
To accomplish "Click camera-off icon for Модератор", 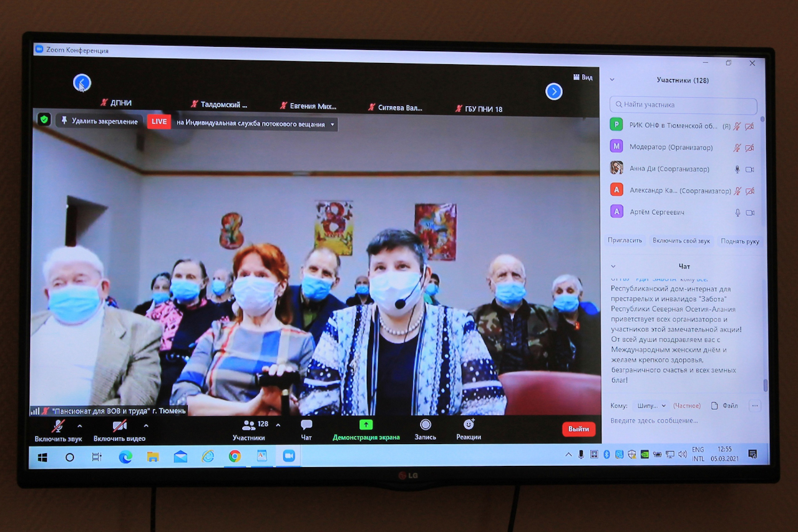I will point(749,148).
